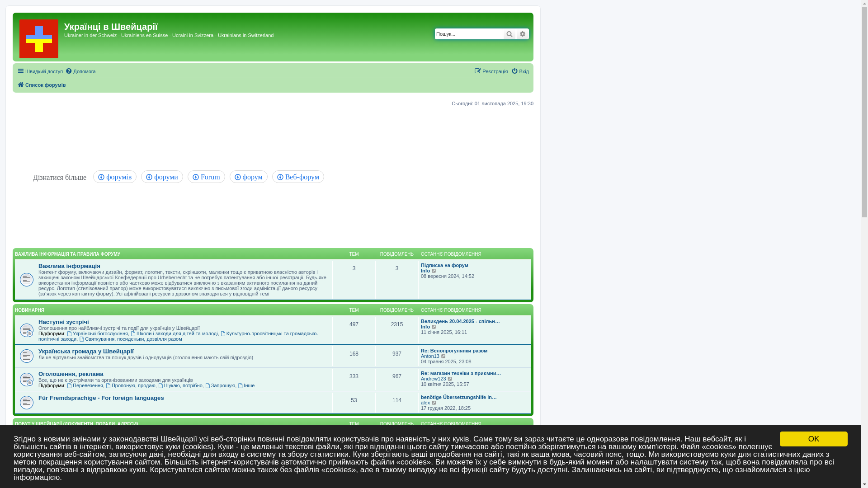Open user profile alex
Screen dimensions: 868x488
pos(425,403)
